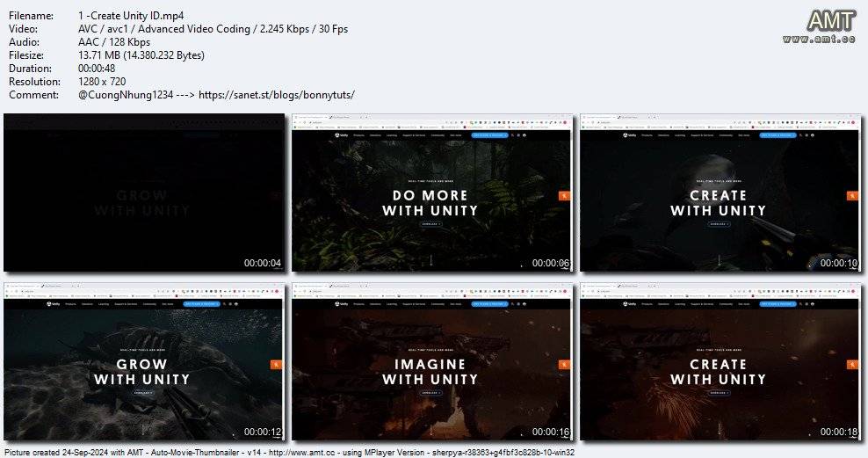Select the Duration value 00:00:48

click(x=97, y=69)
